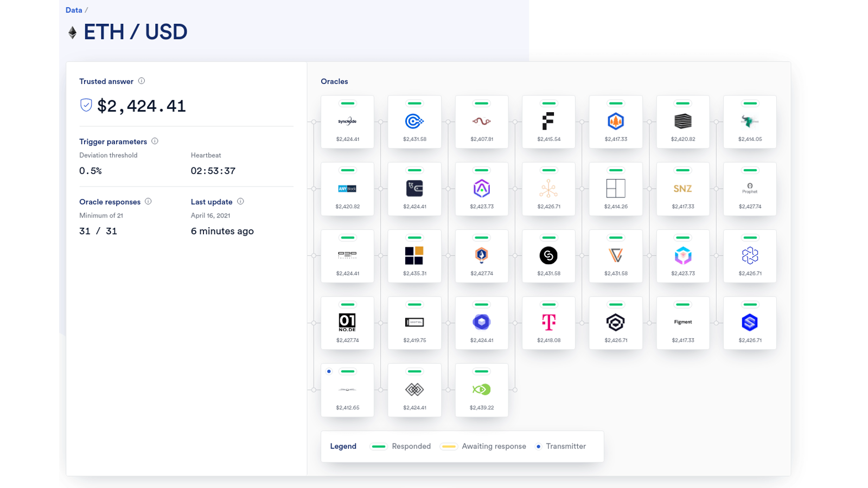Open the wave-logo oracle showing $2,407.81
This screenshot has width=868, height=488.
tap(482, 122)
